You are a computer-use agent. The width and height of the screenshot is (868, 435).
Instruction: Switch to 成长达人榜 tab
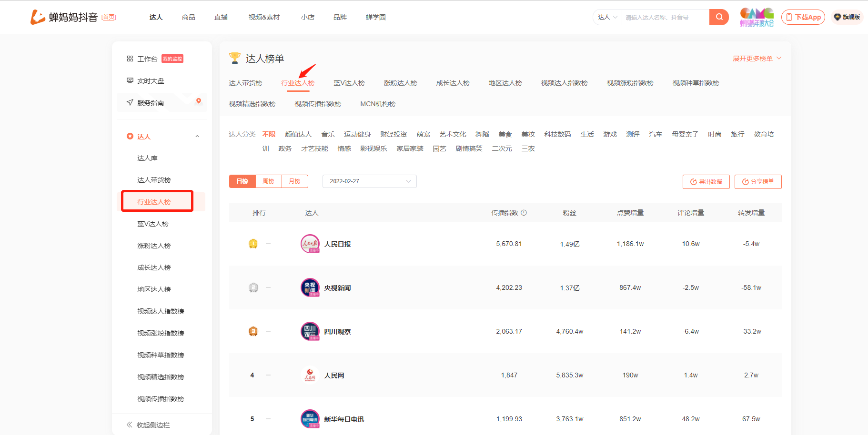pos(453,83)
